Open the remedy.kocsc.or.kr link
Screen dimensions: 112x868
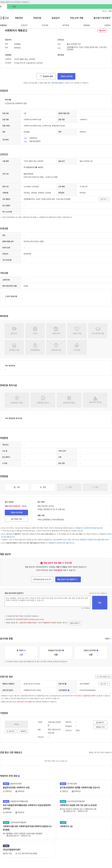29,619
